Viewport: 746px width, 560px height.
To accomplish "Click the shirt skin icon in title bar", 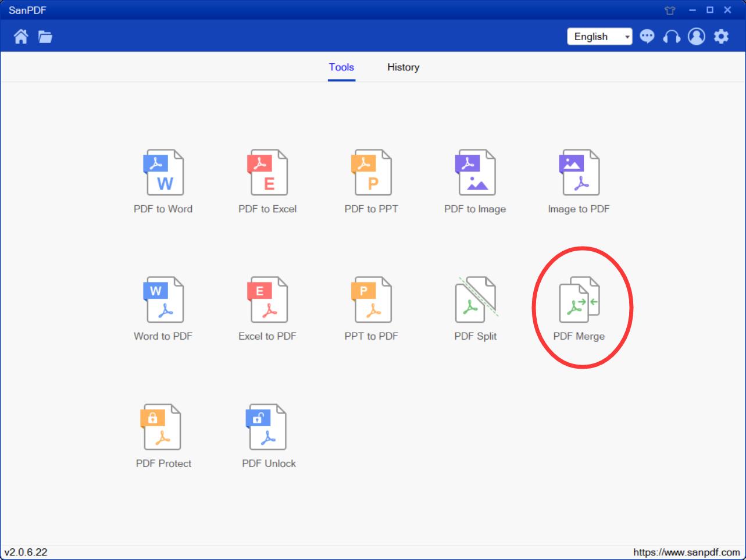I will 670,10.
